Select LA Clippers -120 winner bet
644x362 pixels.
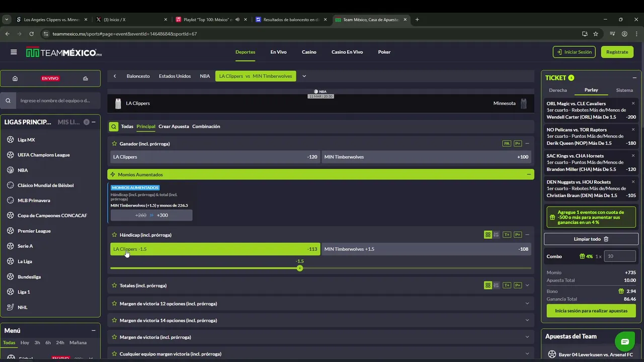tap(215, 157)
